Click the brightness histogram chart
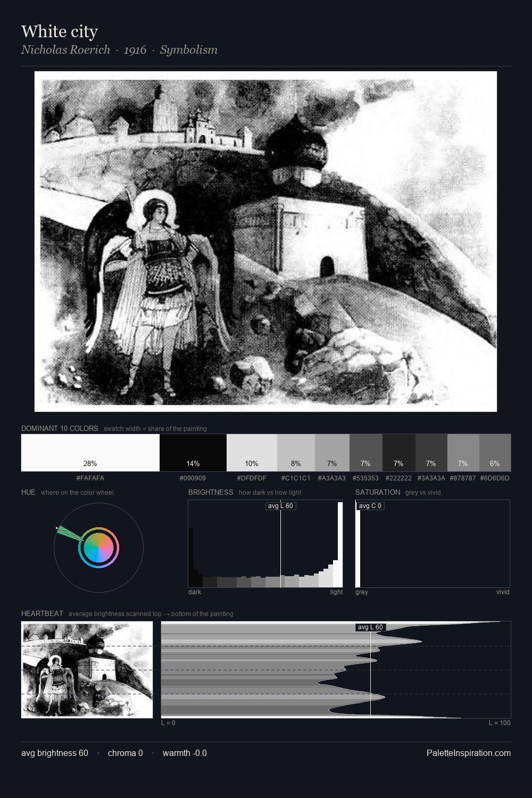 coord(265,544)
